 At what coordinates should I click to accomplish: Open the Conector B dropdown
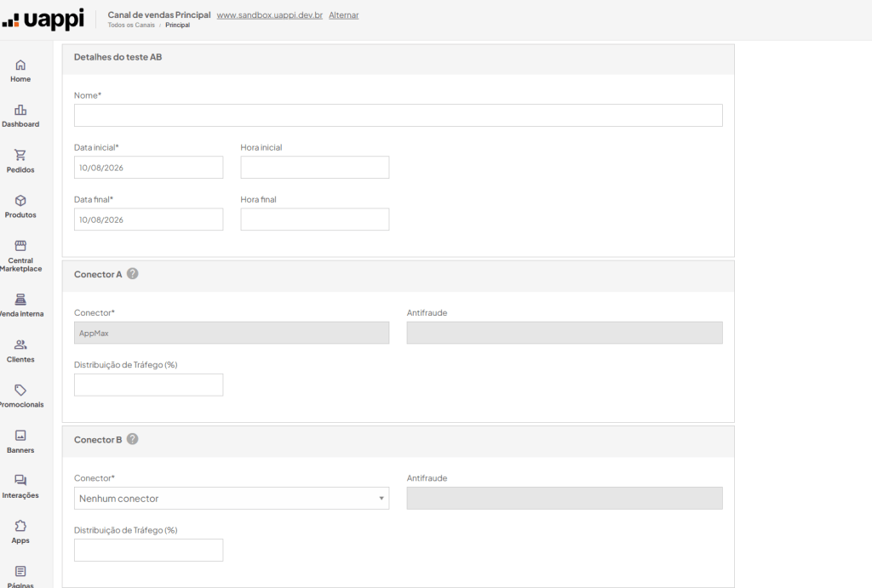232,499
